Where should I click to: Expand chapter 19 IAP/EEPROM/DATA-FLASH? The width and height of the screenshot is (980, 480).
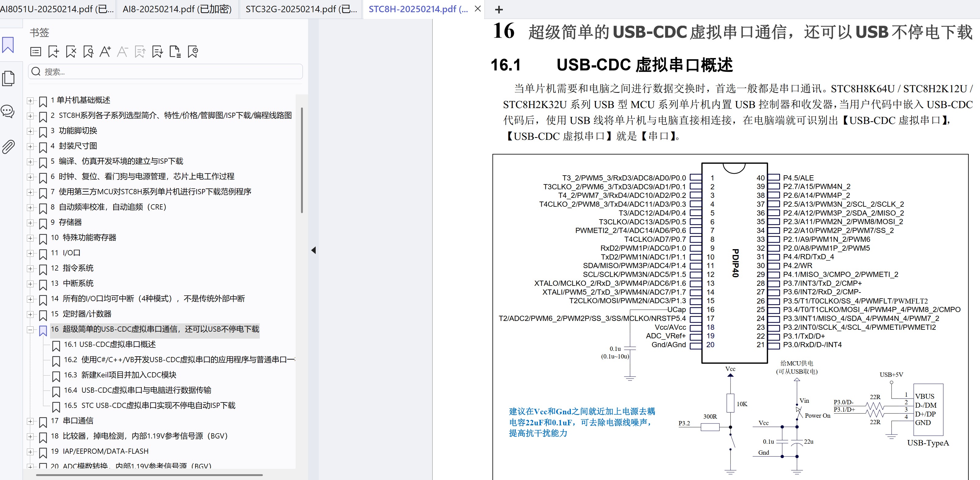click(x=30, y=452)
